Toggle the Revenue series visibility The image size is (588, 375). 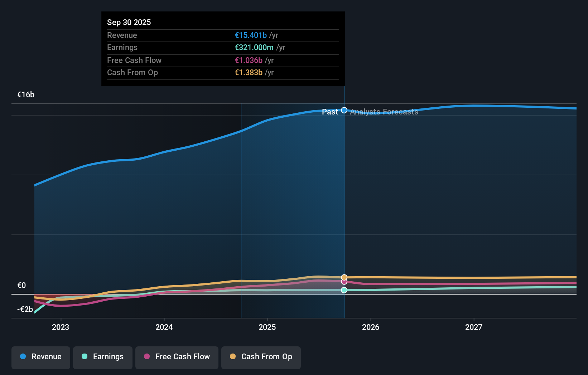click(x=40, y=357)
